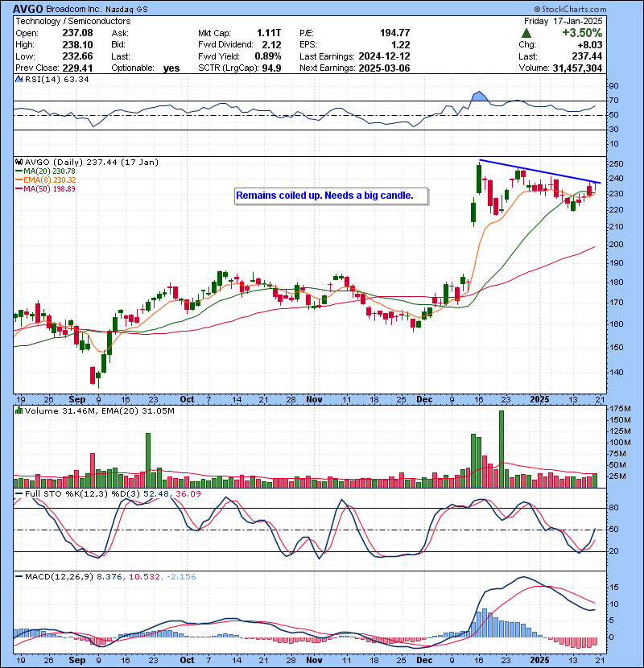Click the date Friday 17-Jan-2025
Screen dimensions: 644x668
tap(563, 21)
